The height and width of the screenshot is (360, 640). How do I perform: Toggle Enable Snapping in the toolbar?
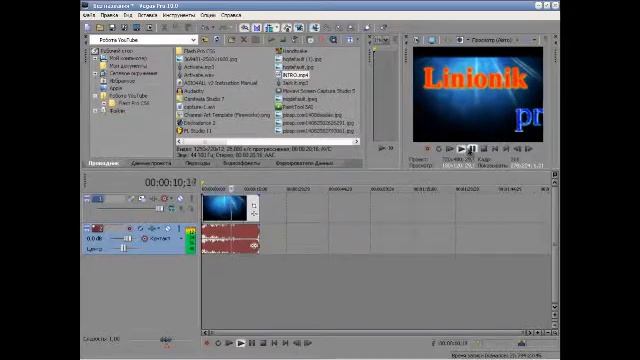tap(244, 28)
